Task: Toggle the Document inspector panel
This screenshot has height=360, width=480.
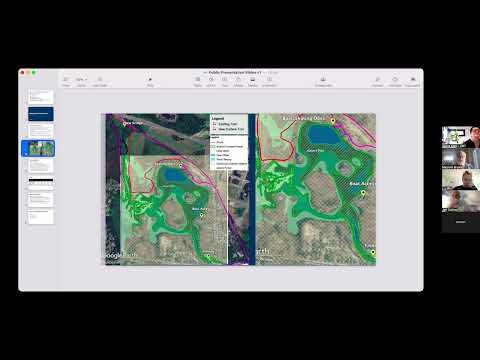Action: (412, 81)
